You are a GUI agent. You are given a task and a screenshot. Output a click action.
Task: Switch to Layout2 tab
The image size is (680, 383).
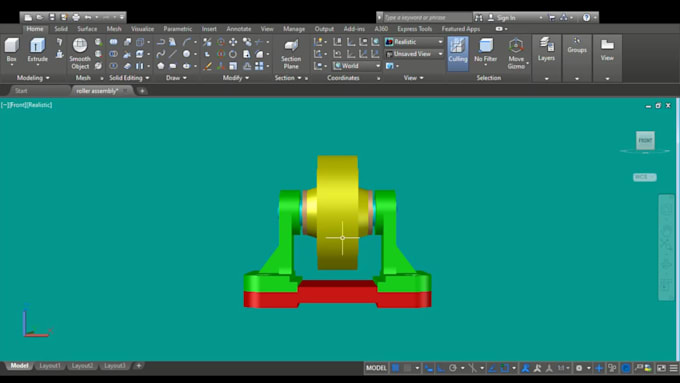(82, 366)
